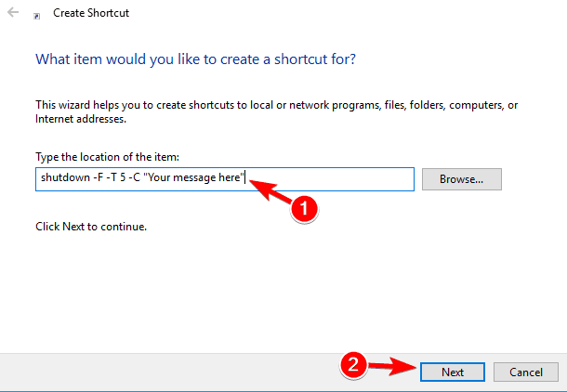Click the "Type the location of the item:" label
This screenshot has width=567, height=392.
point(108,157)
